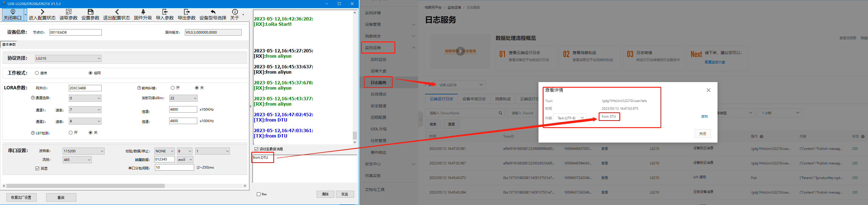Click the search magnifier in DeviceName field

pyautogui.click(x=500, y=113)
